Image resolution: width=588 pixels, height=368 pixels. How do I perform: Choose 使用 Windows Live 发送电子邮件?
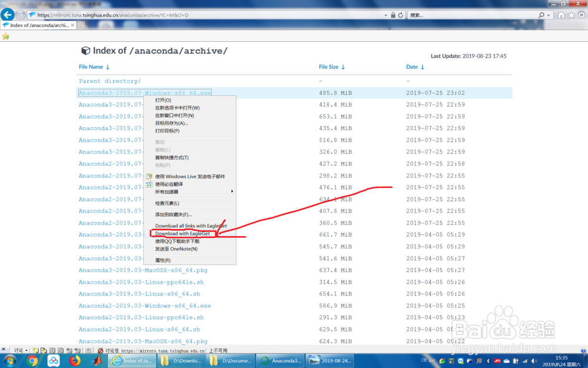pos(190,177)
